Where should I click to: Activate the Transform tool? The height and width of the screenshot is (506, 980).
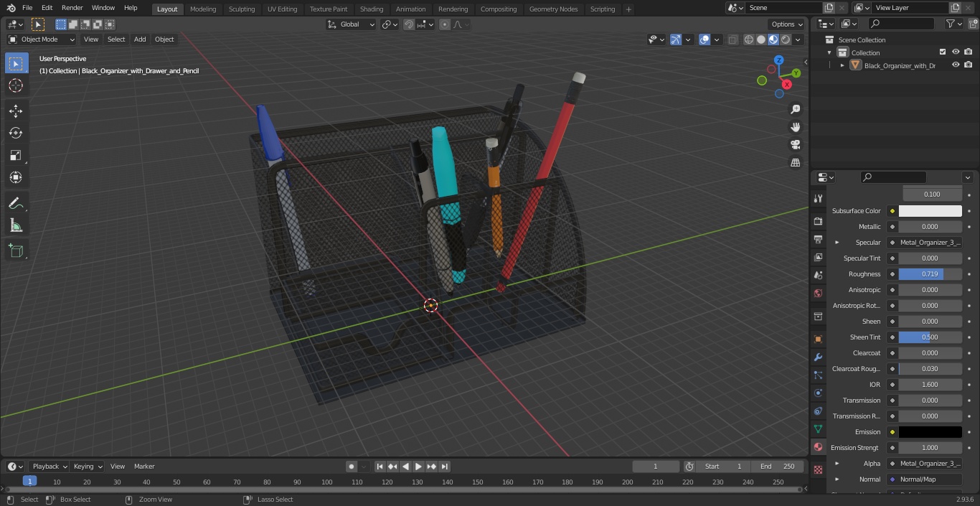tap(16, 177)
